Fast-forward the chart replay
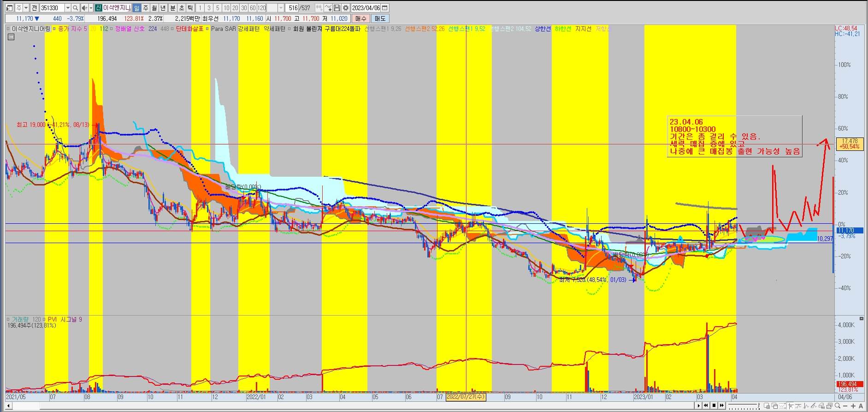The image size is (868, 412). 722,406
